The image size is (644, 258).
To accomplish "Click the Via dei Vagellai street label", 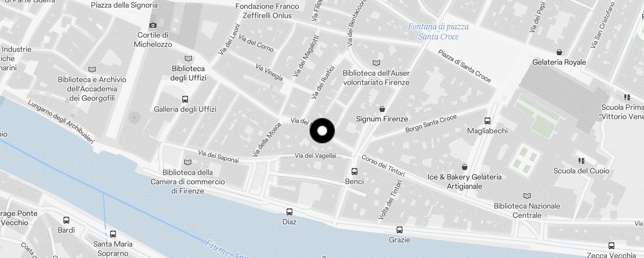I will [316, 156].
